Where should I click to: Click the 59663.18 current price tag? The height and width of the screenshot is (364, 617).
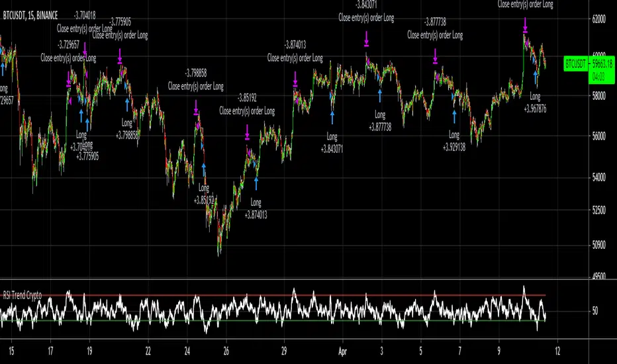[602, 64]
